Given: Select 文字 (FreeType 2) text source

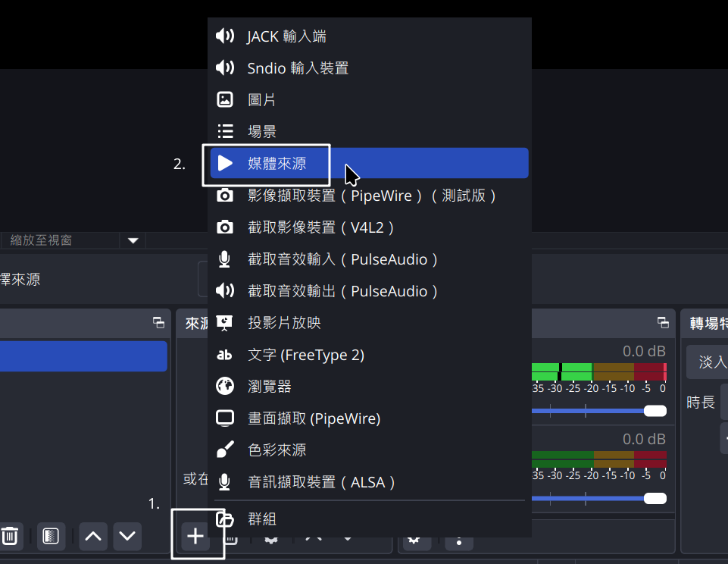Looking at the screenshot, I should (x=369, y=355).
